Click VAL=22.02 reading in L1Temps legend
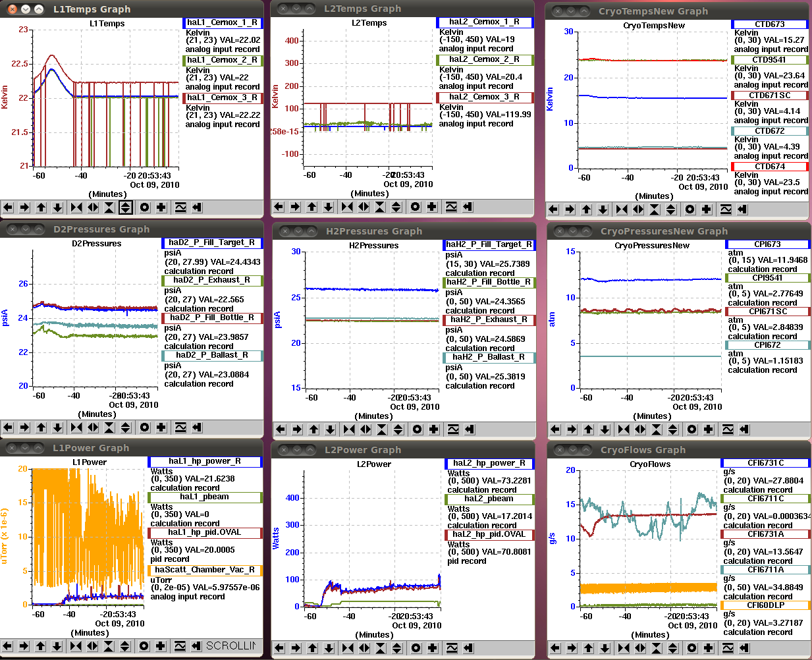 [x=236, y=40]
